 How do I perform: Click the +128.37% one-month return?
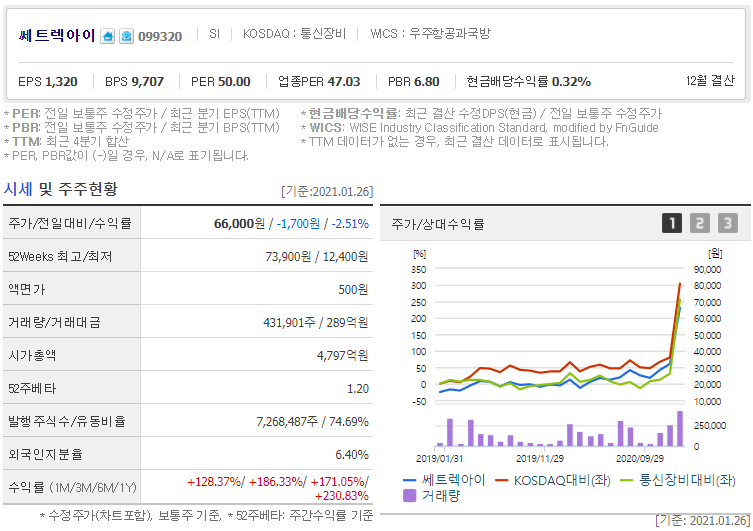pos(214,482)
